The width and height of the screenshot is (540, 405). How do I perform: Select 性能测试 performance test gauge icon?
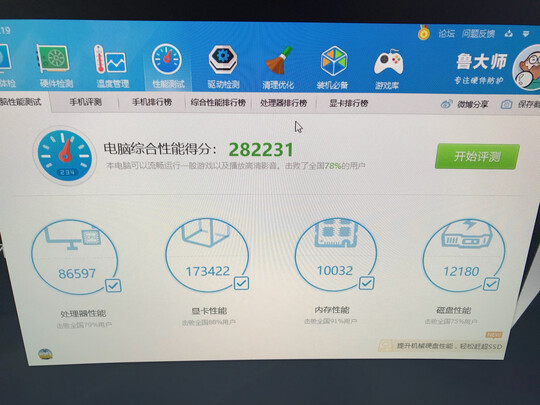click(x=167, y=59)
